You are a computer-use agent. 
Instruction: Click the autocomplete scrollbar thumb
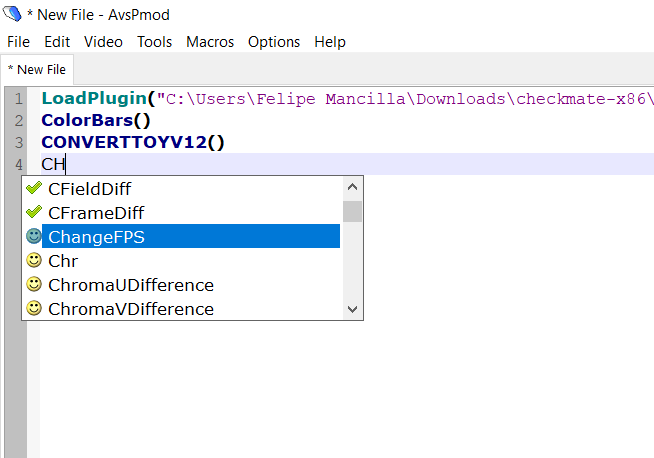352,211
